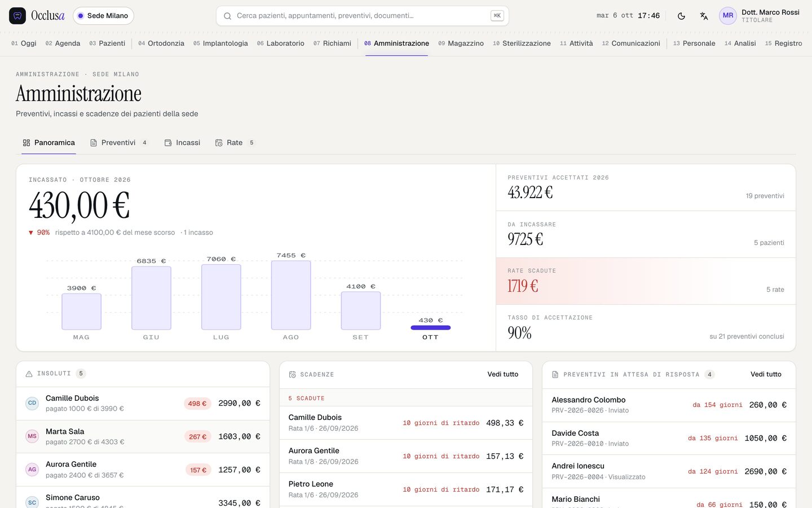Image resolution: width=812 pixels, height=508 pixels.
Task: Click the Insoluti warning triangle icon
Action: pyautogui.click(x=29, y=374)
